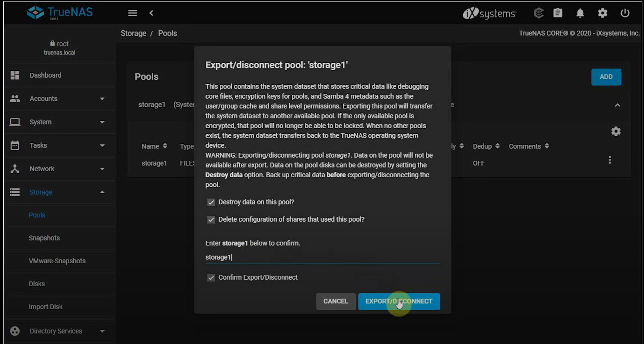Image resolution: width=644 pixels, height=344 pixels.
Task: Click the power icon
Action: pyautogui.click(x=625, y=13)
